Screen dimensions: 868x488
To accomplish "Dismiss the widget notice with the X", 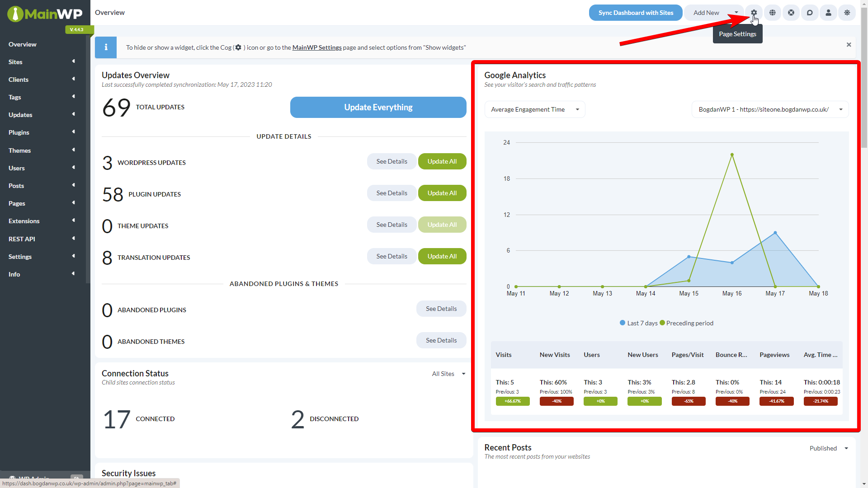I will pyautogui.click(x=849, y=44).
